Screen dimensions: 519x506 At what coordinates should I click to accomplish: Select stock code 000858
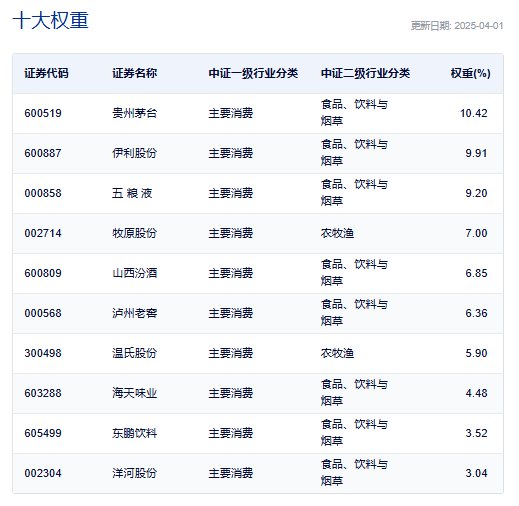(43, 193)
